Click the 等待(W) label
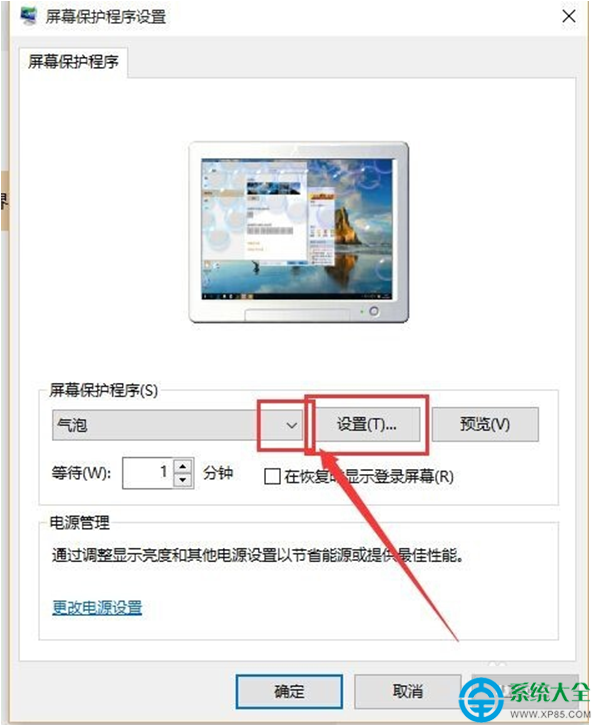 tap(81, 473)
